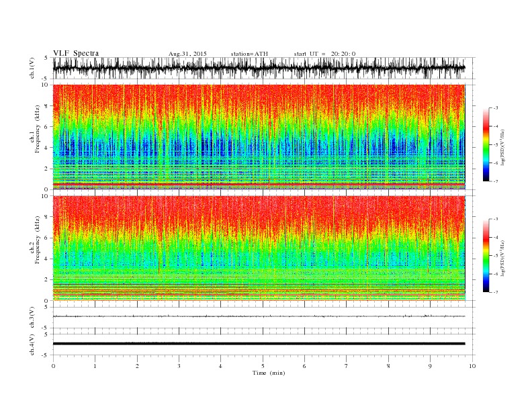
Task: Click the "2" kHz tick on ch.2 frequency axis
Action: pos(47,280)
